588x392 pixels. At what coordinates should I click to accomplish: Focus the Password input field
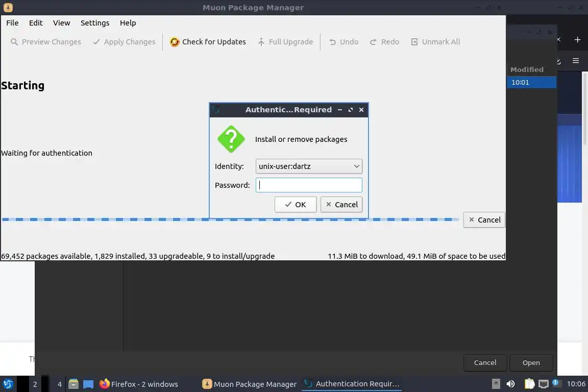[309, 185]
